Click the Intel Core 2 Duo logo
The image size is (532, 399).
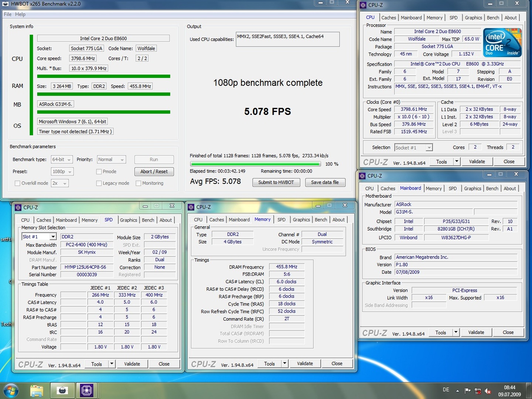tap(502, 42)
